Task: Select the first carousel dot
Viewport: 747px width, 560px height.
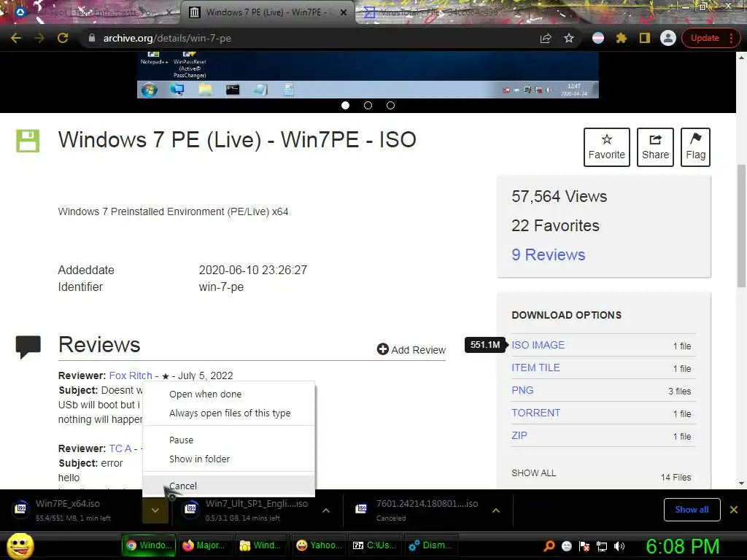Action: [x=345, y=105]
